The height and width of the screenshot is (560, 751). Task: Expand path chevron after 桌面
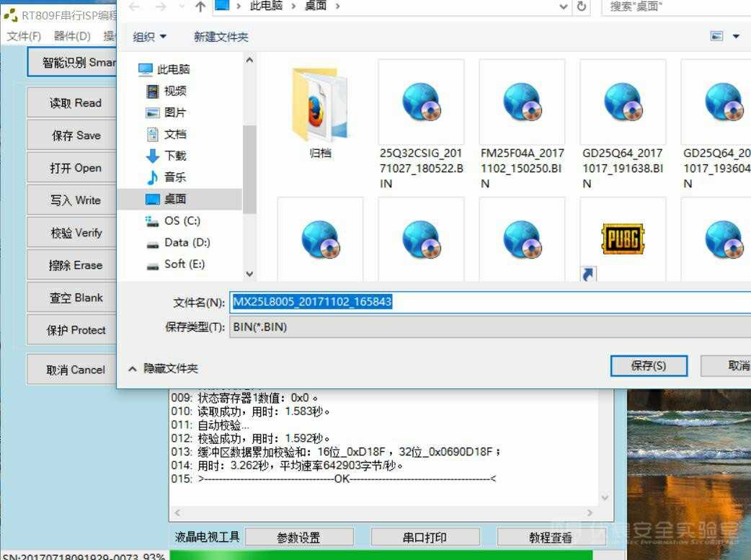tap(338, 6)
